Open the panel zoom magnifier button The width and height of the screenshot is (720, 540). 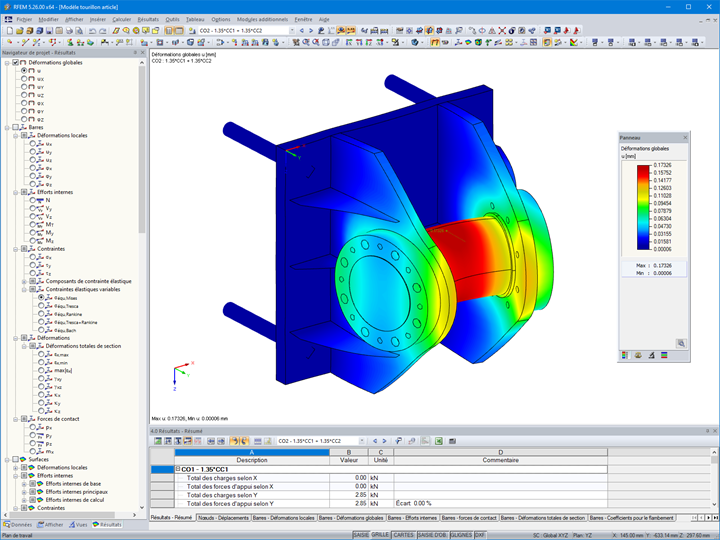[x=681, y=343]
